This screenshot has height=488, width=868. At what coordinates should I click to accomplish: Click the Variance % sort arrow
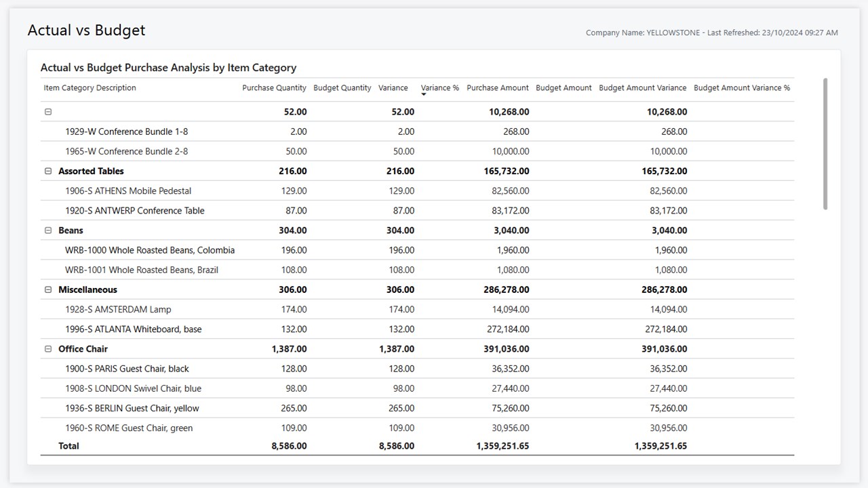(424, 95)
